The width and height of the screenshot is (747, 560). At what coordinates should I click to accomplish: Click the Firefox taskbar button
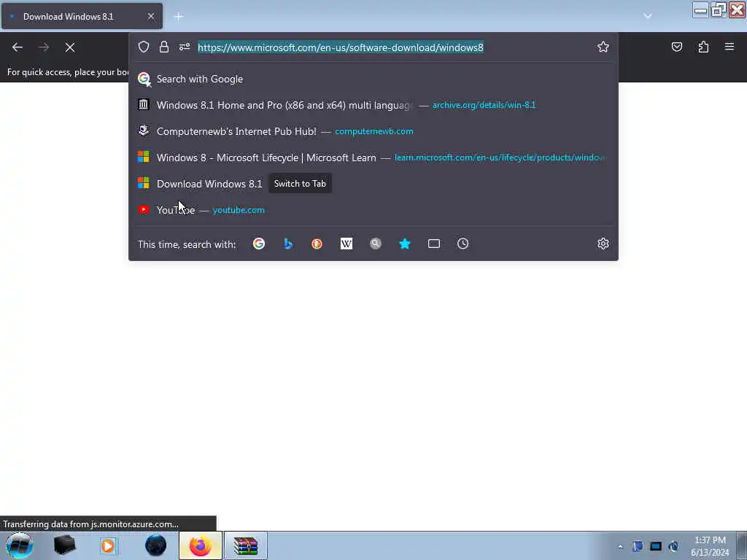pos(201,545)
